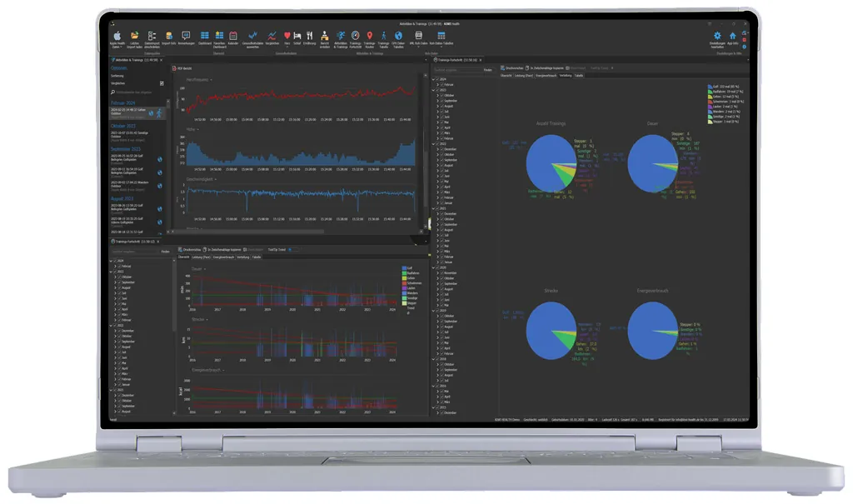
Task: Select the Herz heart icon
Action: [287, 37]
